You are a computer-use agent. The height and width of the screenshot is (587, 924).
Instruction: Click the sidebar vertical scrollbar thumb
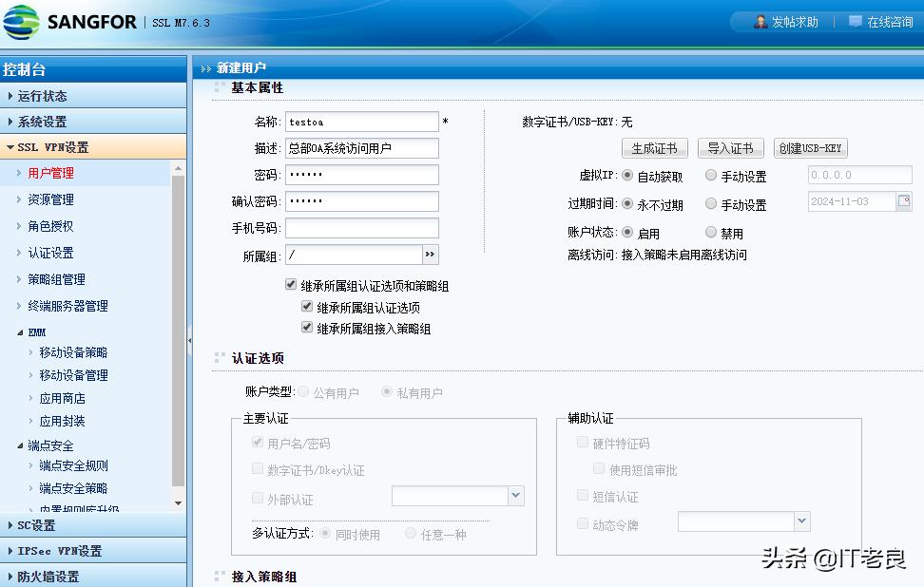pos(178,331)
